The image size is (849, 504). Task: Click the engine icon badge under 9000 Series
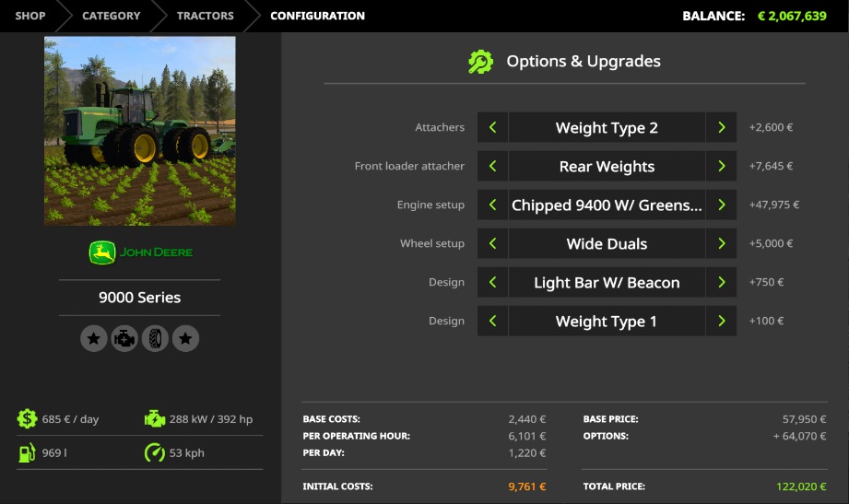tap(124, 339)
